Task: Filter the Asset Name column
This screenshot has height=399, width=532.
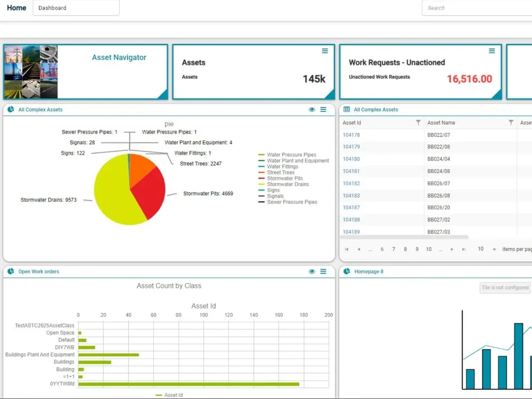Action: coord(511,122)
